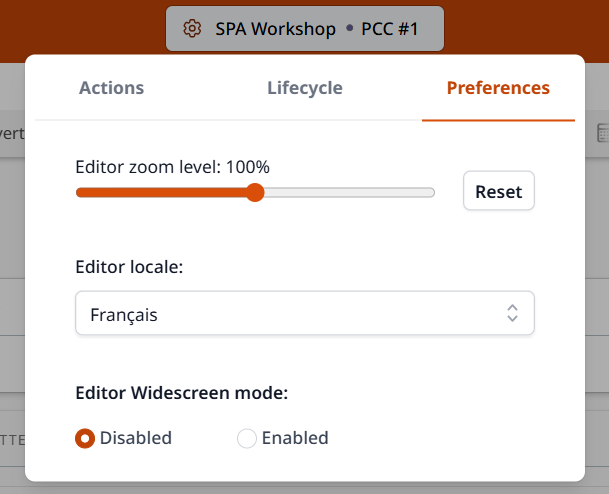Image resolution: width=609 pixels, height=494 pixels.
Task: Click the up-down chevron icon in locale box
Action: coord(512,313)
